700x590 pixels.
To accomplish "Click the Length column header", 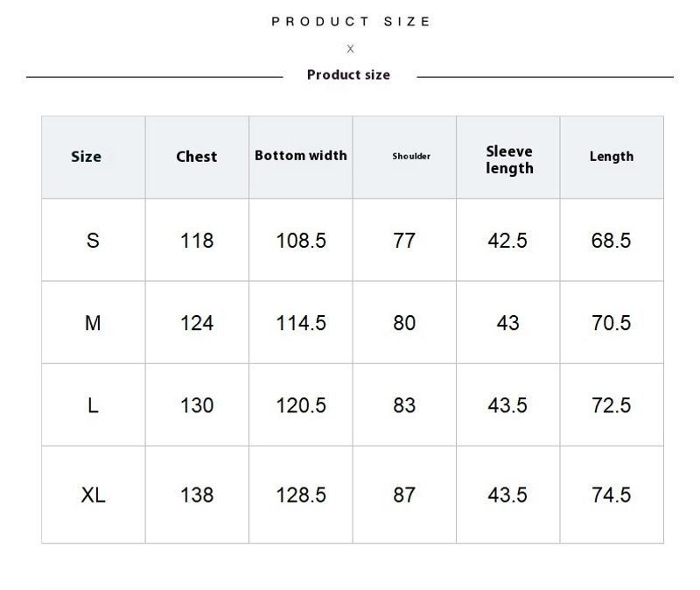I will coord(612,157).
